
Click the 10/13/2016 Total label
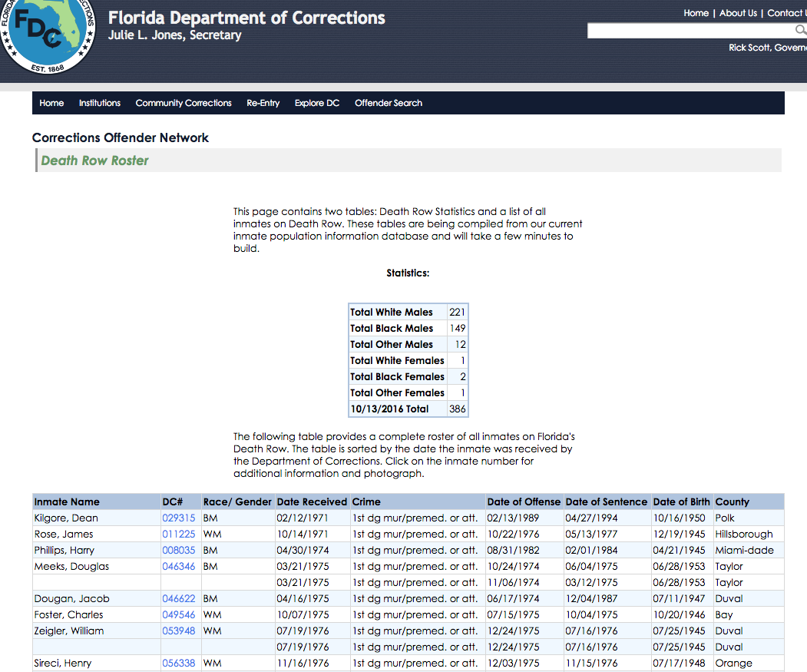[x=389, y=409]
